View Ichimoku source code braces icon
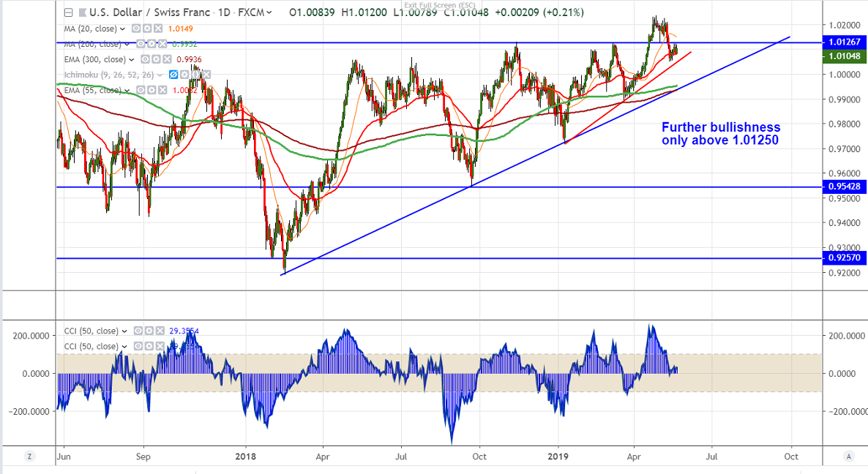Screen dimensions: 868x474 195,75
